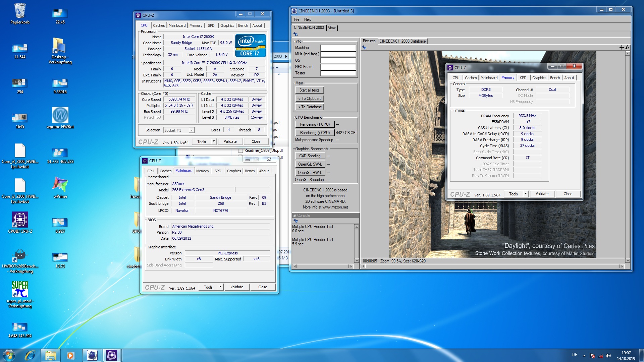Open the 4.648 143.394 desktop icon
Image resolution: width=644 pixels, height=362 pixels.
20,330
